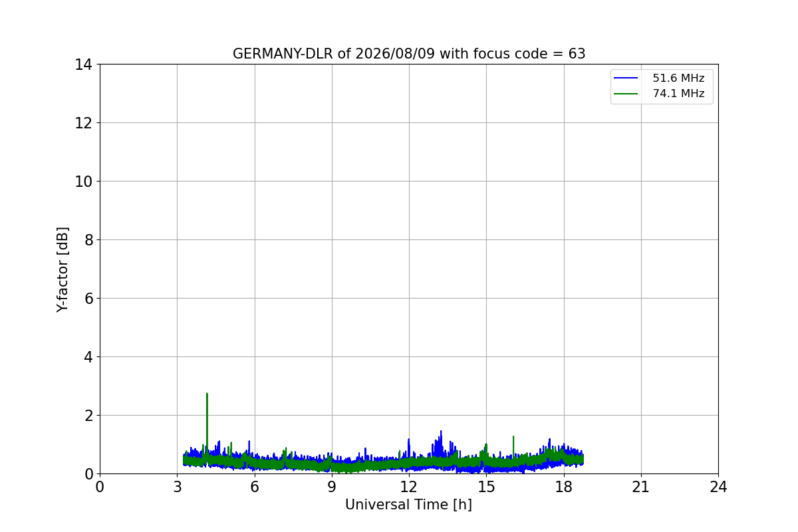
Task: Click the blue 51.6 MHz legend line
Action: tap(626, 78)
